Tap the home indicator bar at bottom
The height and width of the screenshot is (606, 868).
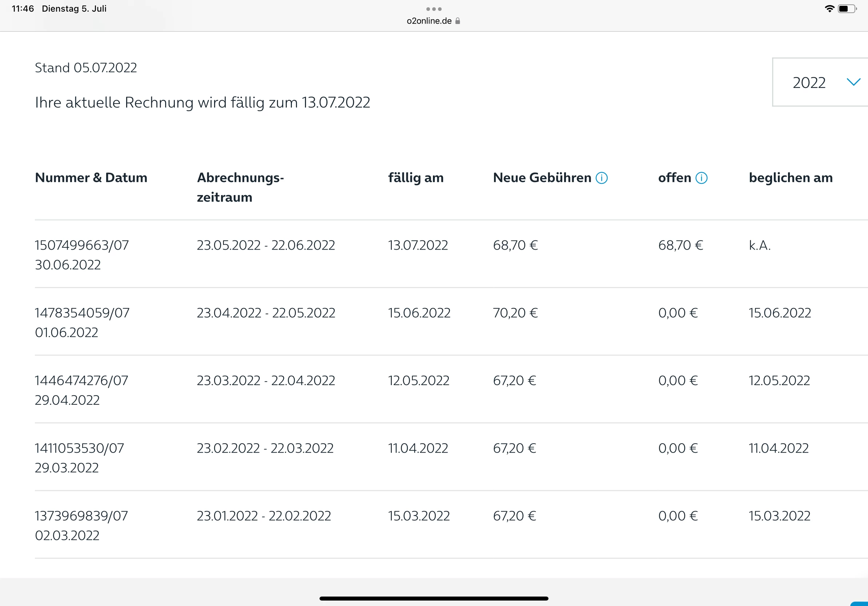(x=434, y=598)
